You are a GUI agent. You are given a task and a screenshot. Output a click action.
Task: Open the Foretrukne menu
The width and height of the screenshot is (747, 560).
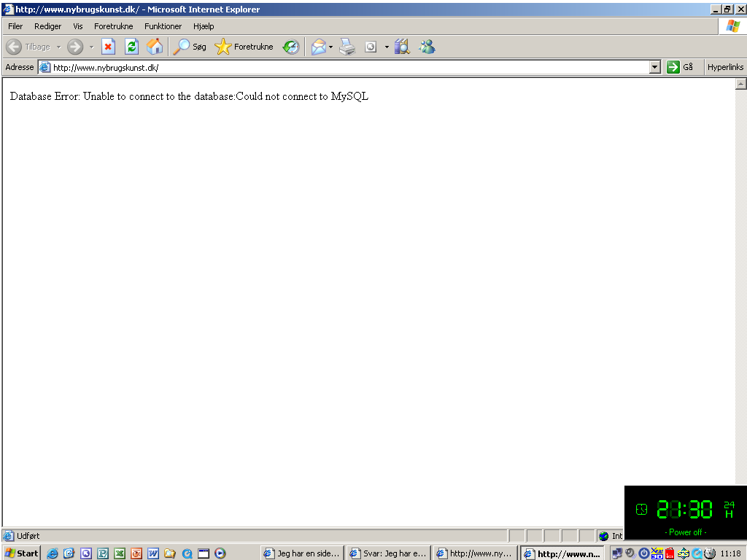[113, 26]
